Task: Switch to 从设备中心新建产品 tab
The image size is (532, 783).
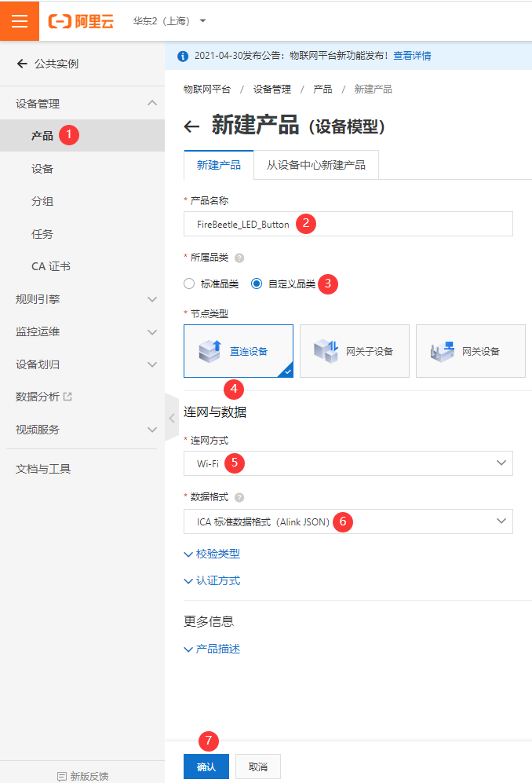Action: tap(316, 165)
